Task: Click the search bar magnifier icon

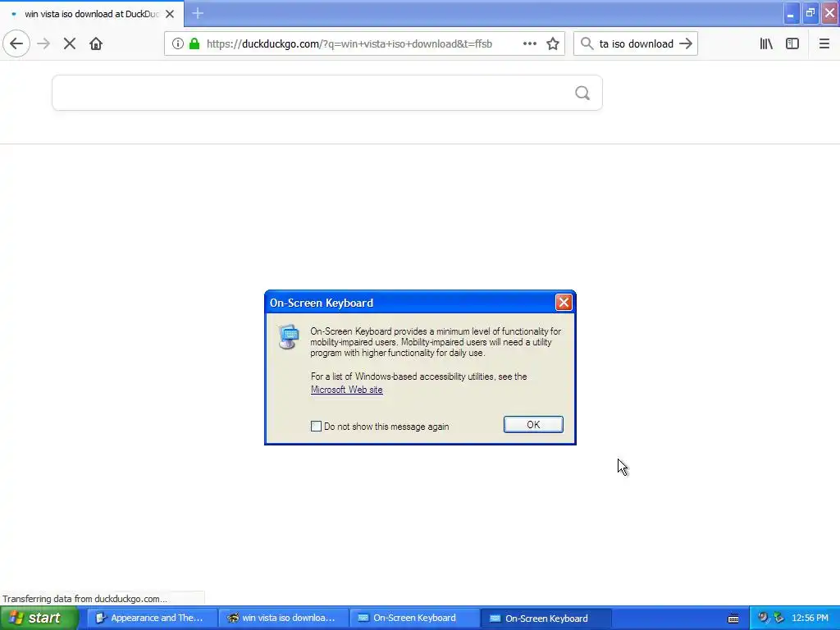Action: tap(587, 44)
